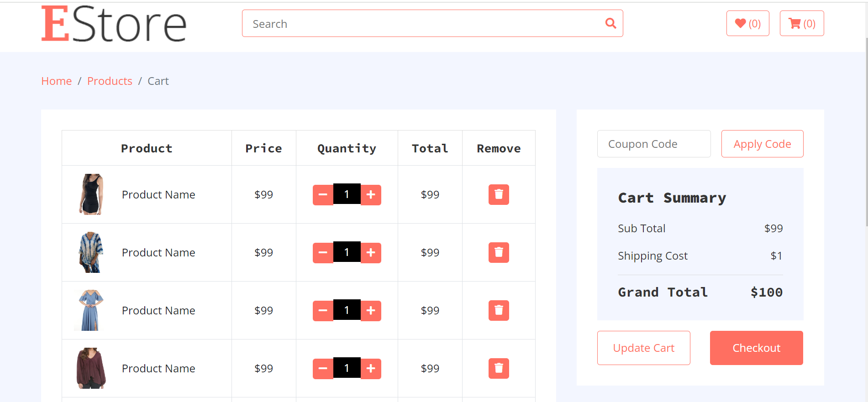The image size is (868, 402).
Task: Click the "Cart Summary" heading
Action: point(672,198)
